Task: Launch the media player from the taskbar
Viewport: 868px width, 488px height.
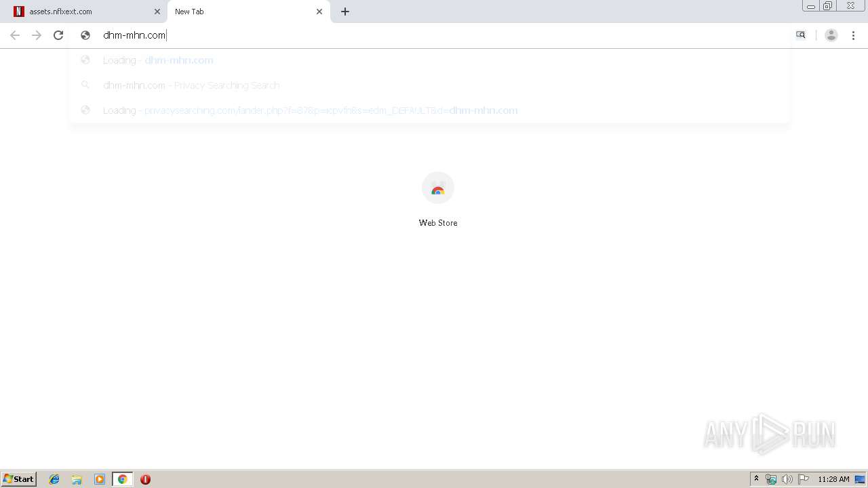Action: coord(100,479)
